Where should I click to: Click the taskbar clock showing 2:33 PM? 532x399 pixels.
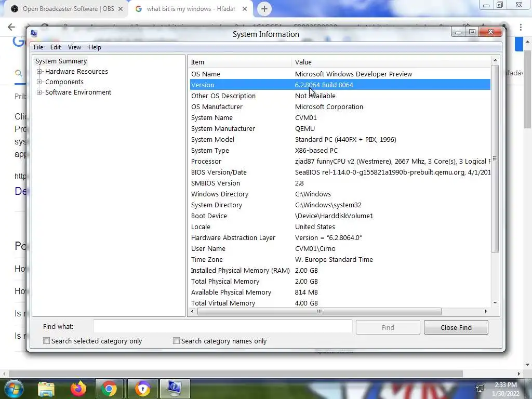click(x=506, y=389)
